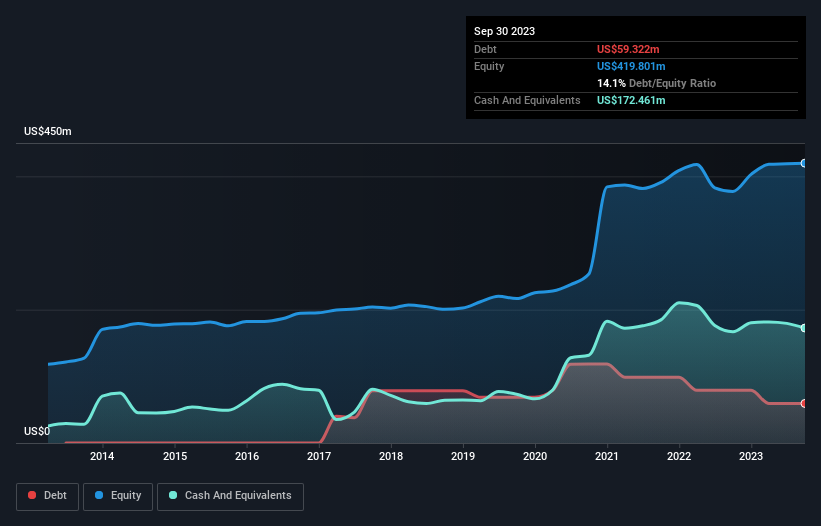The height and width of the screenshot is (526, 821).
Task: Click the 2018 x-axis label
Action: 391,456
